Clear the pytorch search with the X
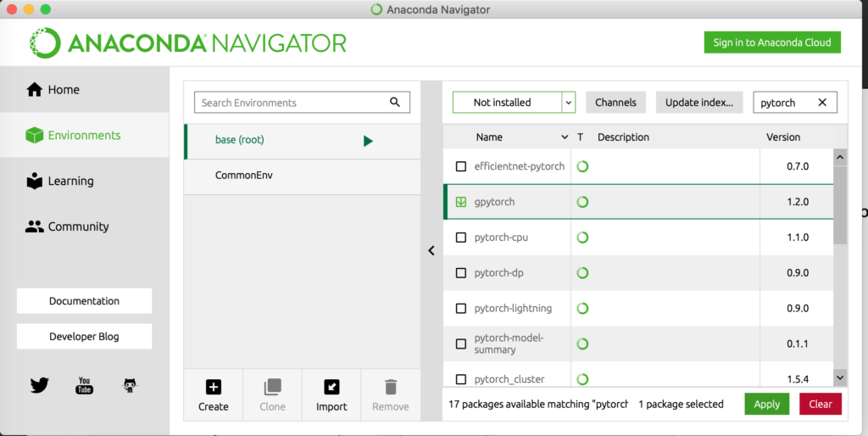The height and width of the screenshot is (436, 868). [822, 103]
